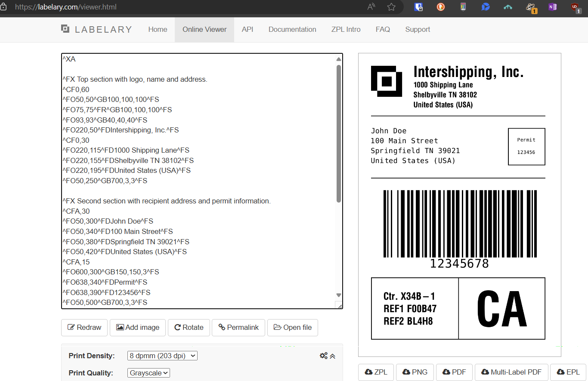Viewport: 588px width, 381px height.
Task: Click the code editor scroll down arrow
Action: click(x=339, y=295)
